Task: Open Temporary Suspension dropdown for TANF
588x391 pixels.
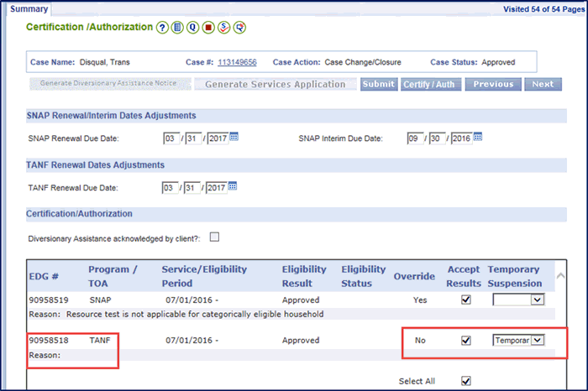Action: tap(538, 340)
